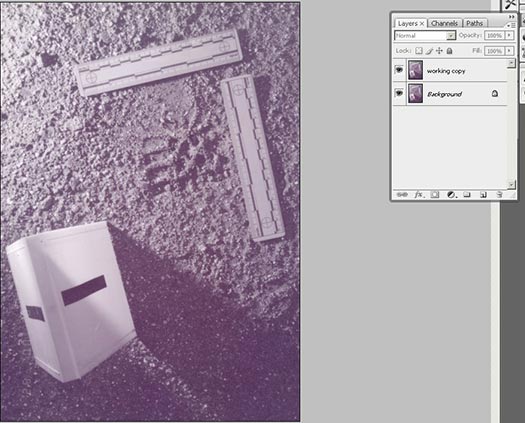The width and height of the screenshot is (525, 423).
Task: Switch to the Channels tab
Action: click(445, 23)
